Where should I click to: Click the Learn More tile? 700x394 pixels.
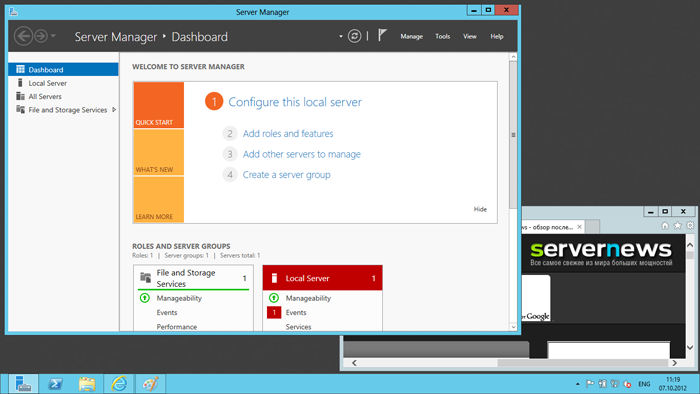158,199
